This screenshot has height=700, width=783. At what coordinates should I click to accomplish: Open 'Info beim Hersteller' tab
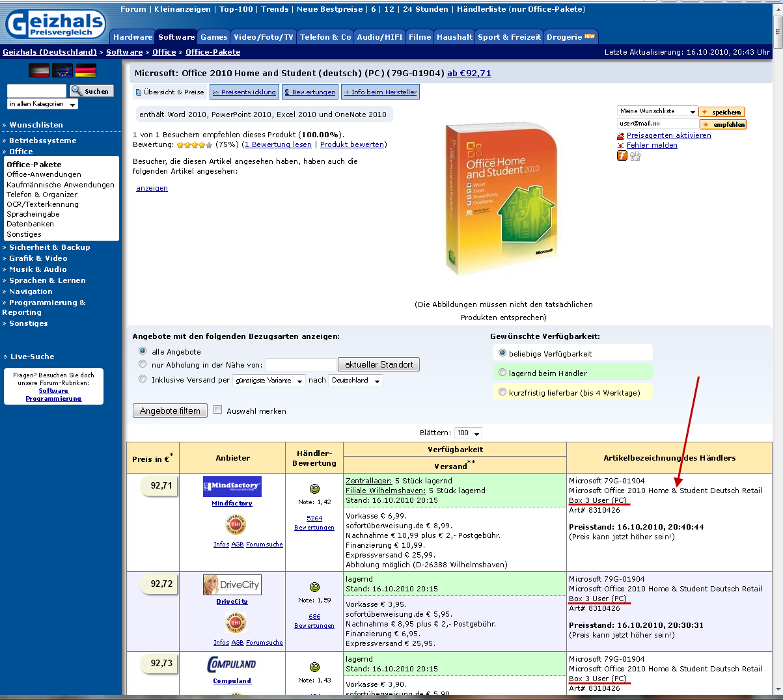click(380, 92)
